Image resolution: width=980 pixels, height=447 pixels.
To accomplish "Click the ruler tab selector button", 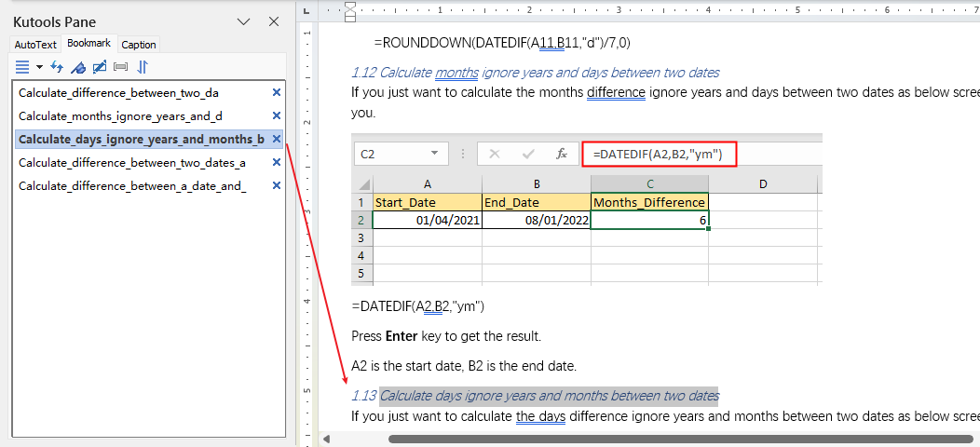I will [306, 10].
